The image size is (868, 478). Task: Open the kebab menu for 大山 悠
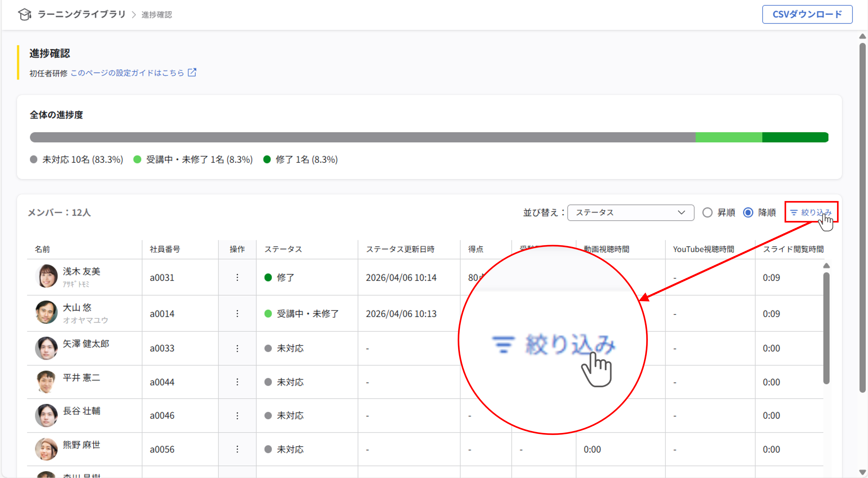(237, 313)
